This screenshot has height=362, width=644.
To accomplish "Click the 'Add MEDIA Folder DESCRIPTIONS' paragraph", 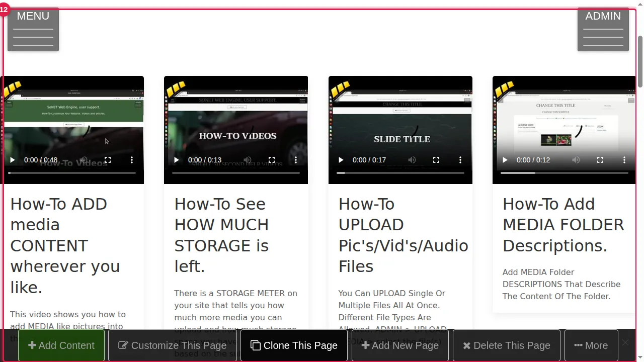I will (x=561, y=284).
